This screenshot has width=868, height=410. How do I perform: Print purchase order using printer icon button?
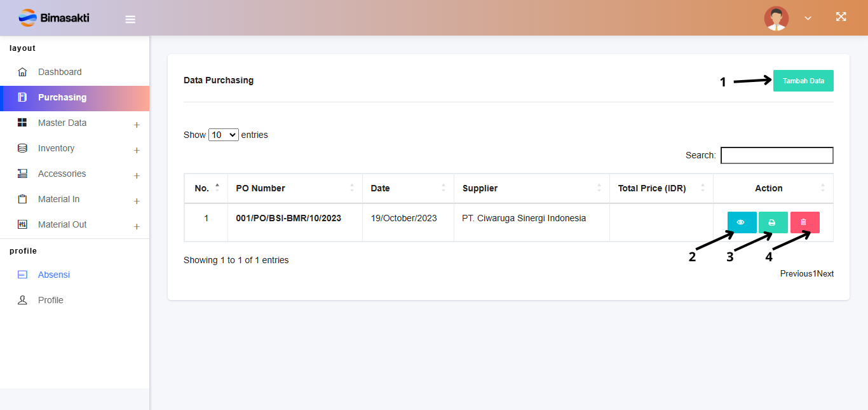[x=773, y=222]
